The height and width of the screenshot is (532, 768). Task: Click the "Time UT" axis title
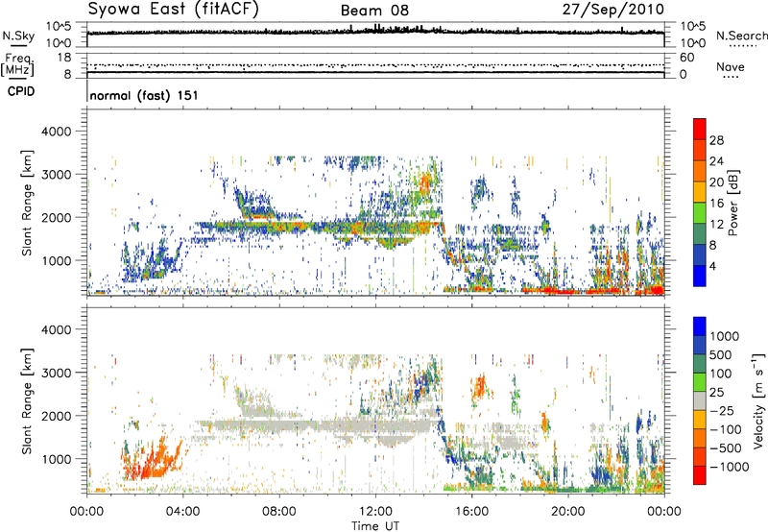click(375, 526)
